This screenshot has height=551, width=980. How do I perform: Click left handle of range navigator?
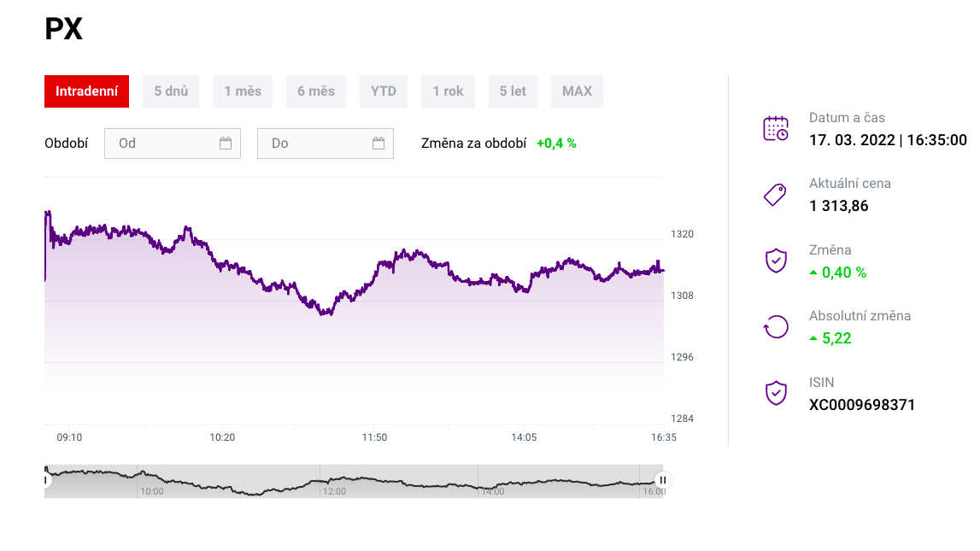coord(45,480)
